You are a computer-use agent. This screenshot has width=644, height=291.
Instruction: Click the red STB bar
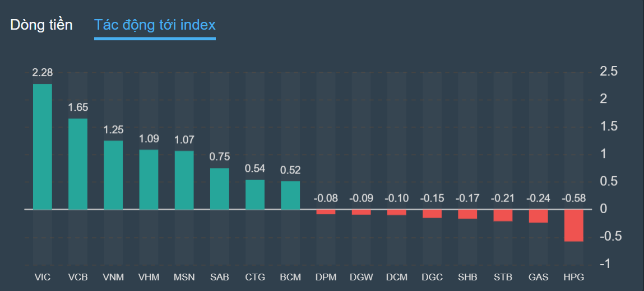pos(503,215)
